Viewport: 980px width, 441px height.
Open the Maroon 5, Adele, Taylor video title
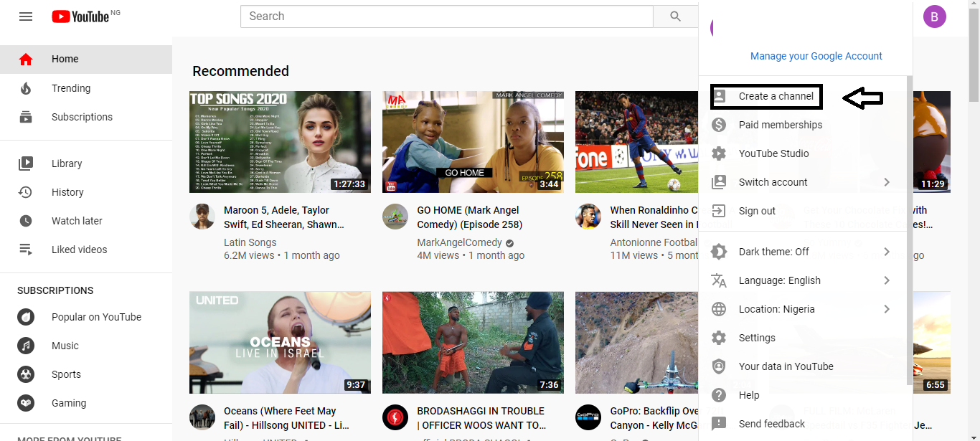(284, 217)
